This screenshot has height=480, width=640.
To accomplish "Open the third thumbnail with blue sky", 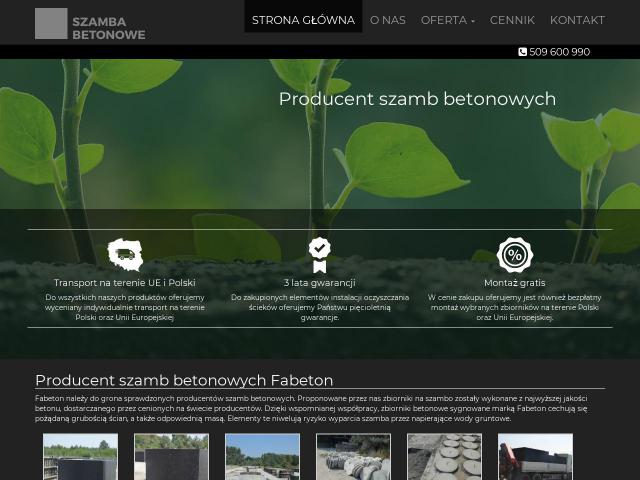I will (x=262, y=457).
